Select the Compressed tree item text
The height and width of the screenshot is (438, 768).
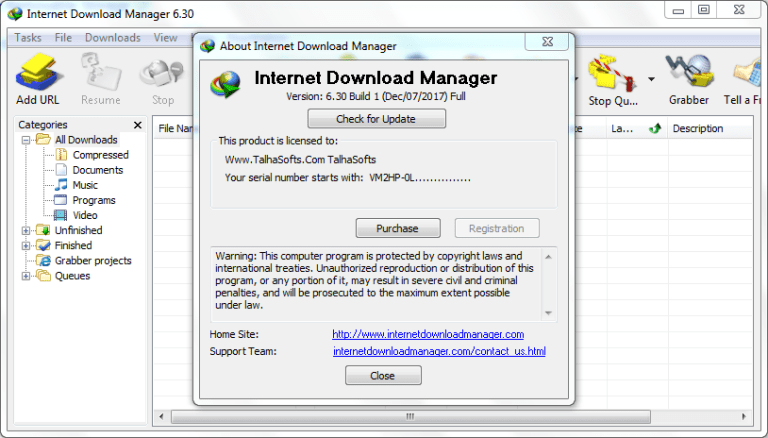pyautogui.click(x=100, y=155)
